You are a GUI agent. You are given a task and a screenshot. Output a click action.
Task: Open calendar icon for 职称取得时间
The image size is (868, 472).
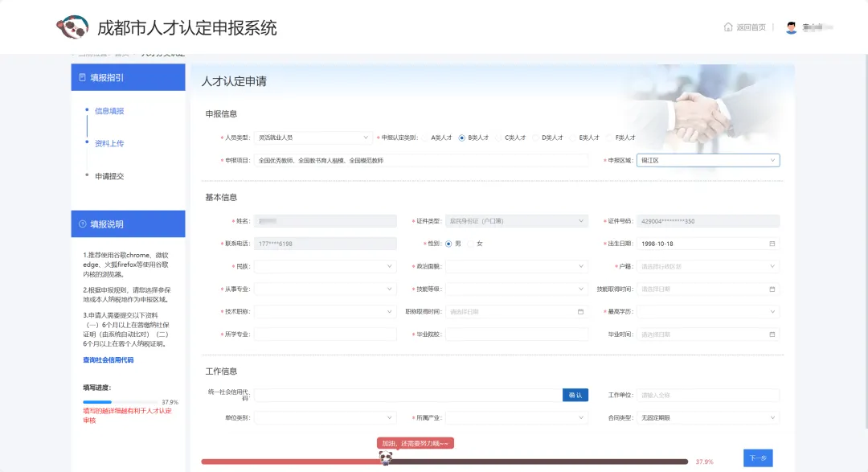click(x=580, y=312)
